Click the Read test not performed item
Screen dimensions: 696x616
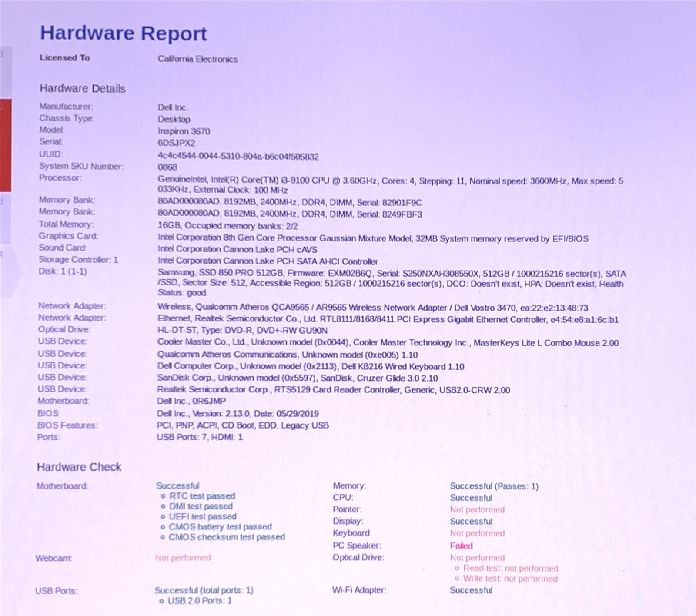click(x=510, y=568)
